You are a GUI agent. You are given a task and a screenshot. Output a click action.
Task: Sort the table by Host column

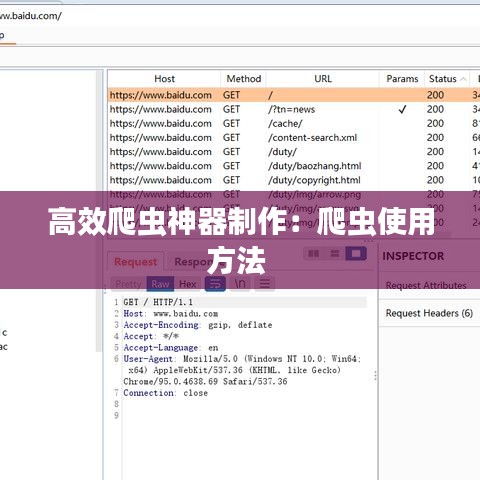(x=164, y=79)
